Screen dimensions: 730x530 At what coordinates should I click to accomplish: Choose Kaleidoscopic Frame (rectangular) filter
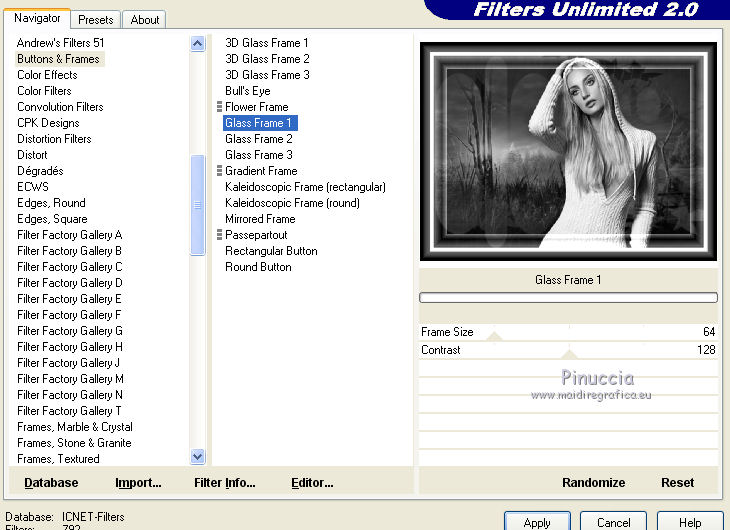(x=305, y=187)
